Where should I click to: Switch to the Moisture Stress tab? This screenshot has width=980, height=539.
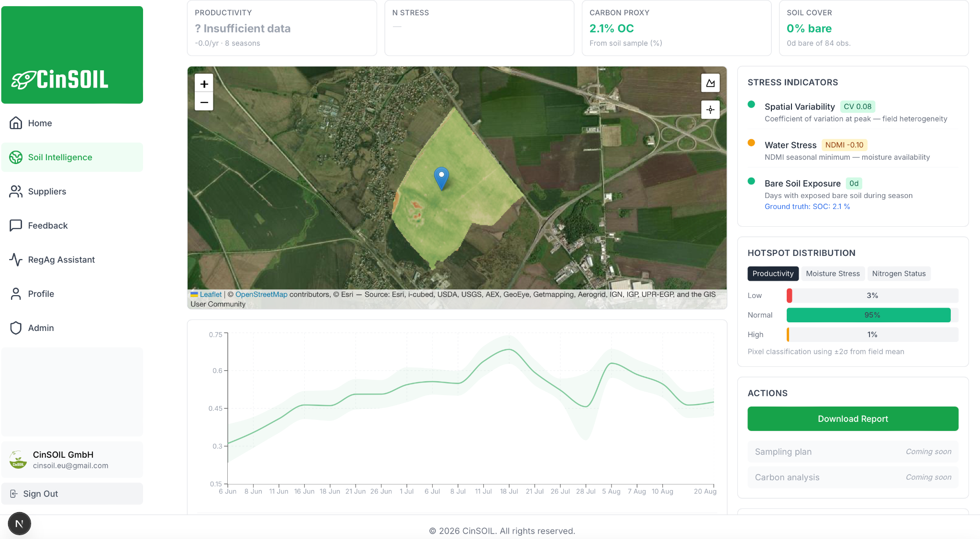coord(833,274)
